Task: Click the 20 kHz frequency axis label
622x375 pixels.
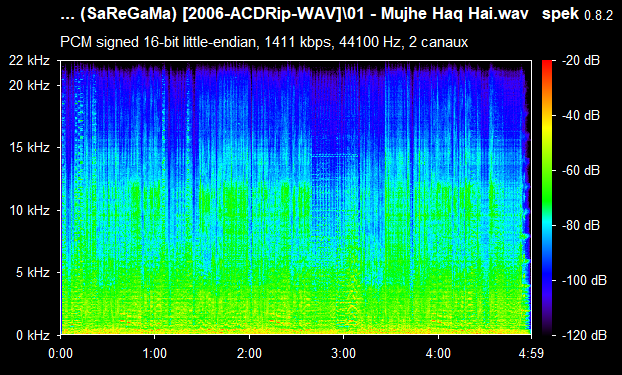Action: [30, 85]
